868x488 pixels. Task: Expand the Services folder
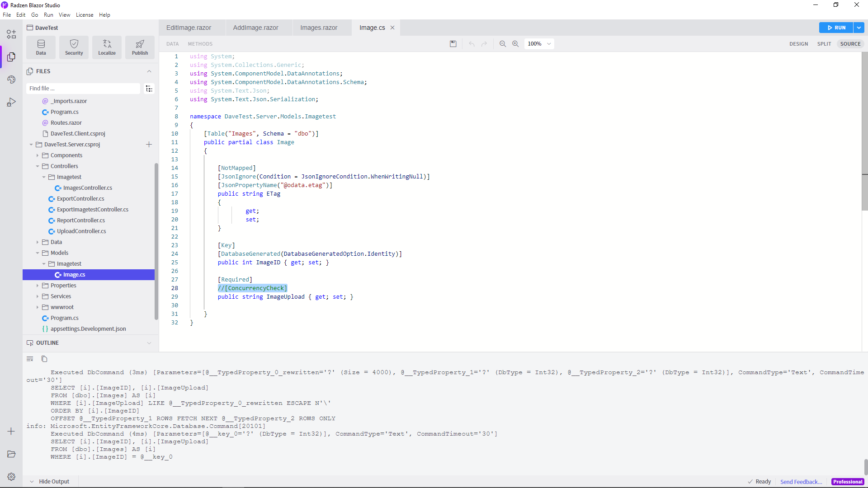38,296
